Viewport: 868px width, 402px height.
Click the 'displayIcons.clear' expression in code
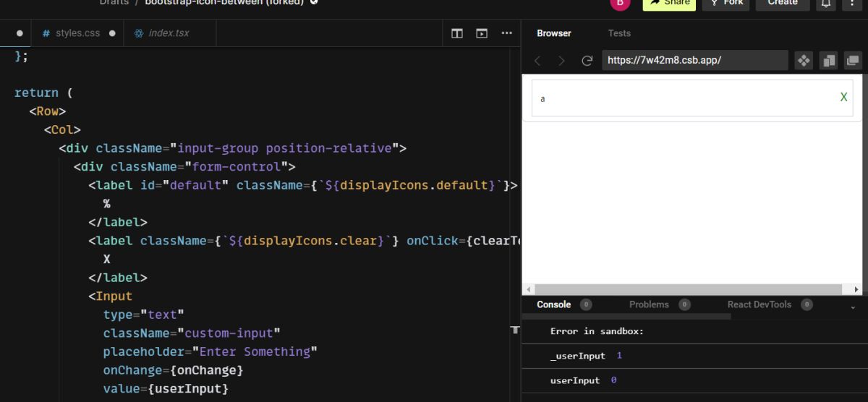(x=310, y=241)
